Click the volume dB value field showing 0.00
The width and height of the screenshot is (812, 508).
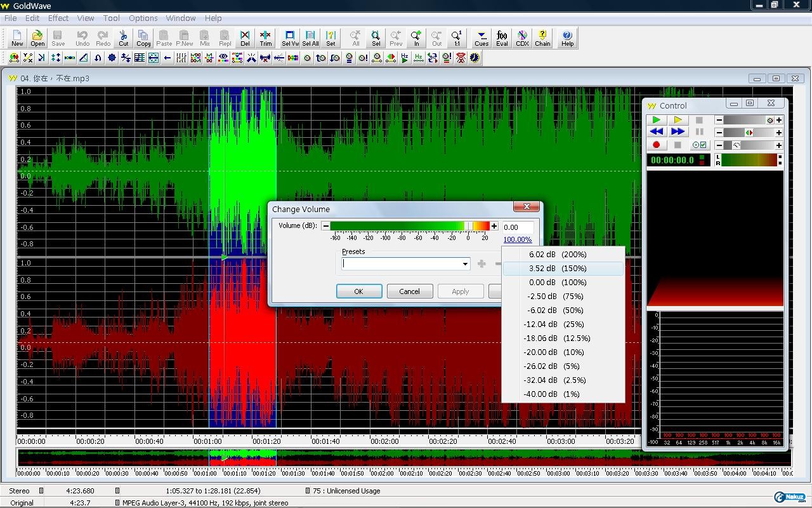click(518, 227)
